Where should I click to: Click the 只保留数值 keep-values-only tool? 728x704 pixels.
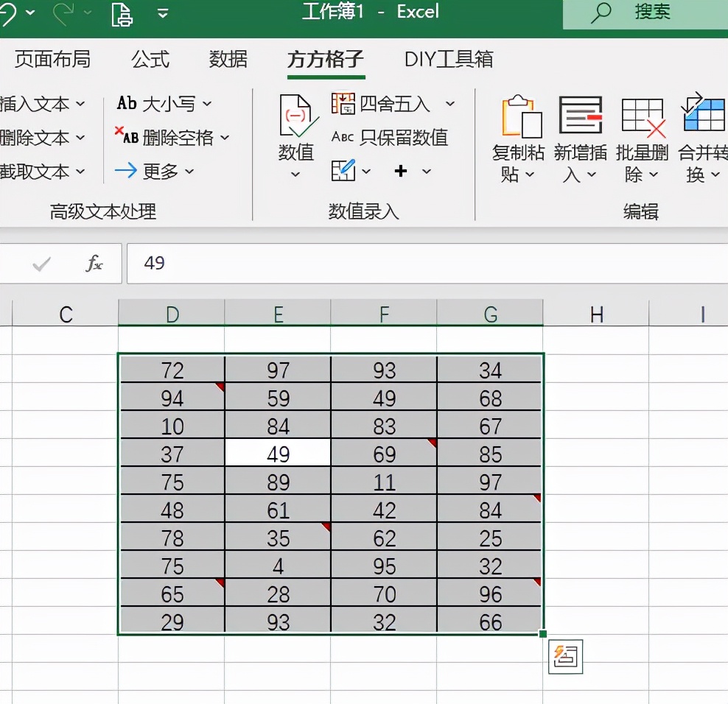[x=386, y=137]
